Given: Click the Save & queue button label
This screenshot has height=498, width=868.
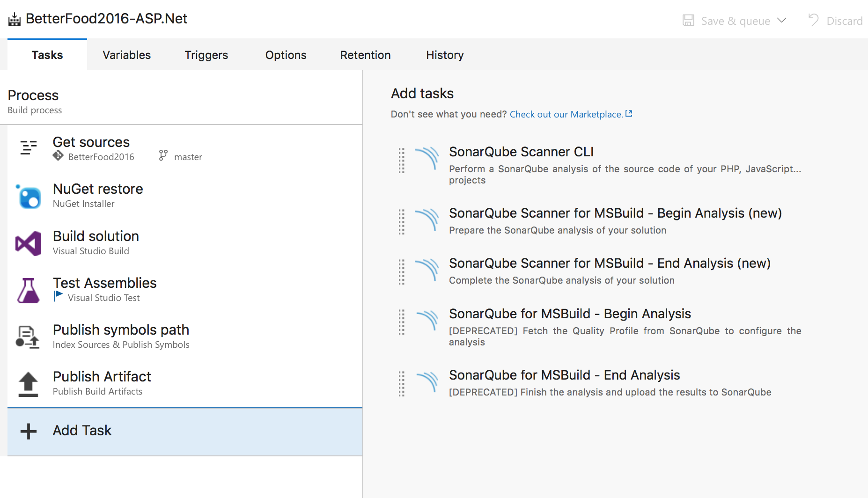Looking at the screenshot, I should click(736, 21).
